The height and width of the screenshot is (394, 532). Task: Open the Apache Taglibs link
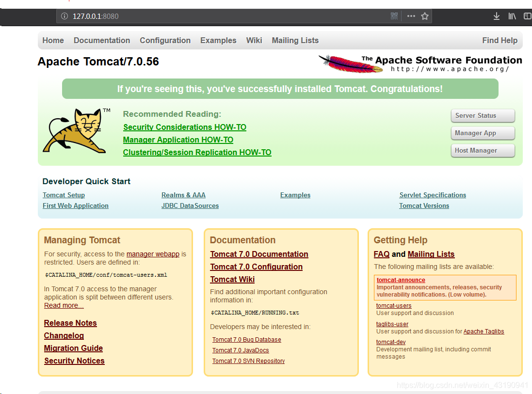tap(484, 331)
